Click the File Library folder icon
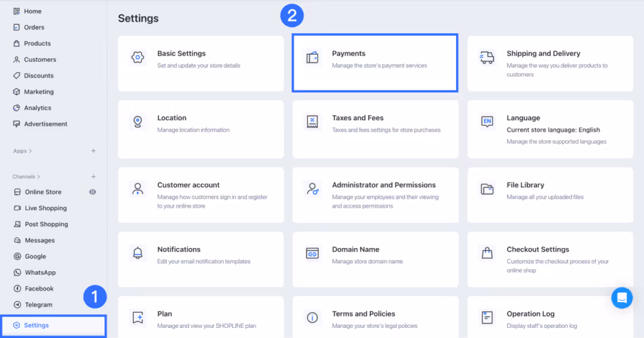 pos(487,189)
